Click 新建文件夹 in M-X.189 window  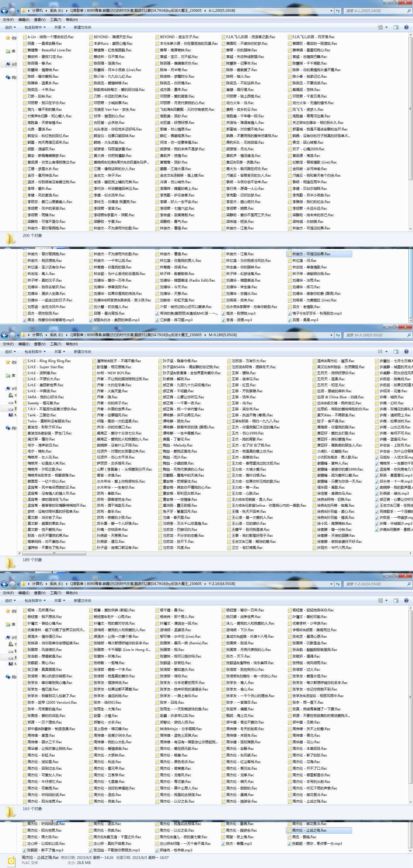(83, 352)
